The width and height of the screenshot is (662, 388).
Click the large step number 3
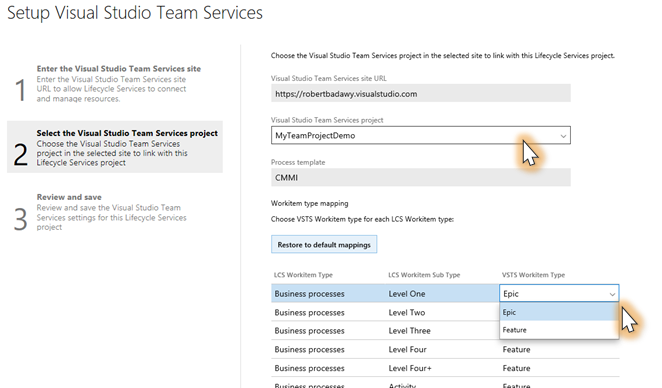[20, 219]
